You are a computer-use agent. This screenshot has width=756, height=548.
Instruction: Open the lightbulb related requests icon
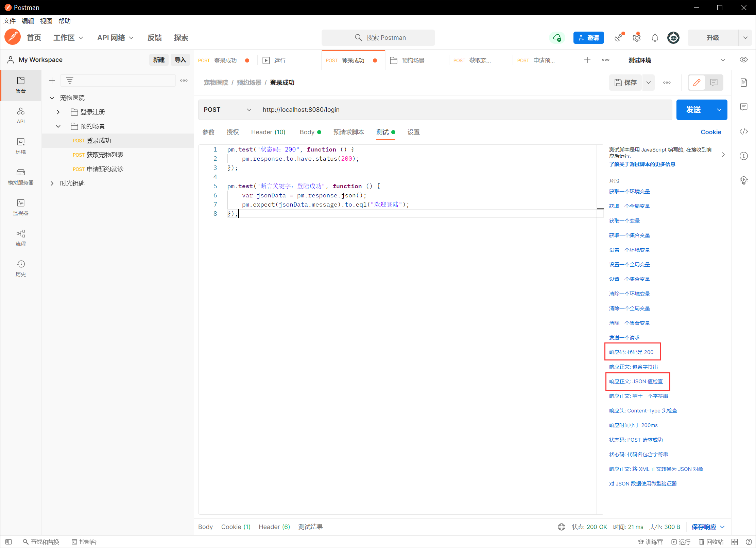[x=743, y=180]
